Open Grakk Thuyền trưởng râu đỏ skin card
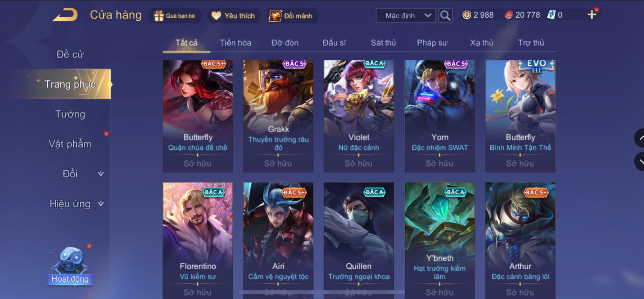 (x=278, y=116)
